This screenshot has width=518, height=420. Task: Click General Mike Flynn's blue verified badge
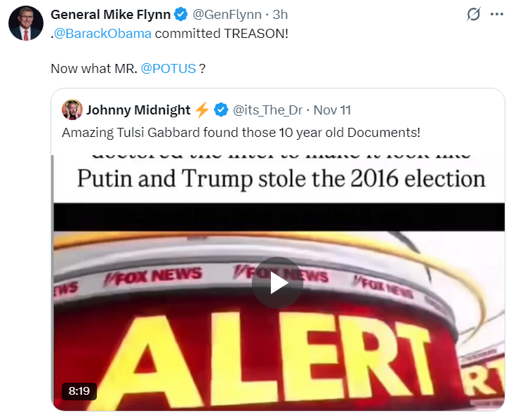click(180, 15)
